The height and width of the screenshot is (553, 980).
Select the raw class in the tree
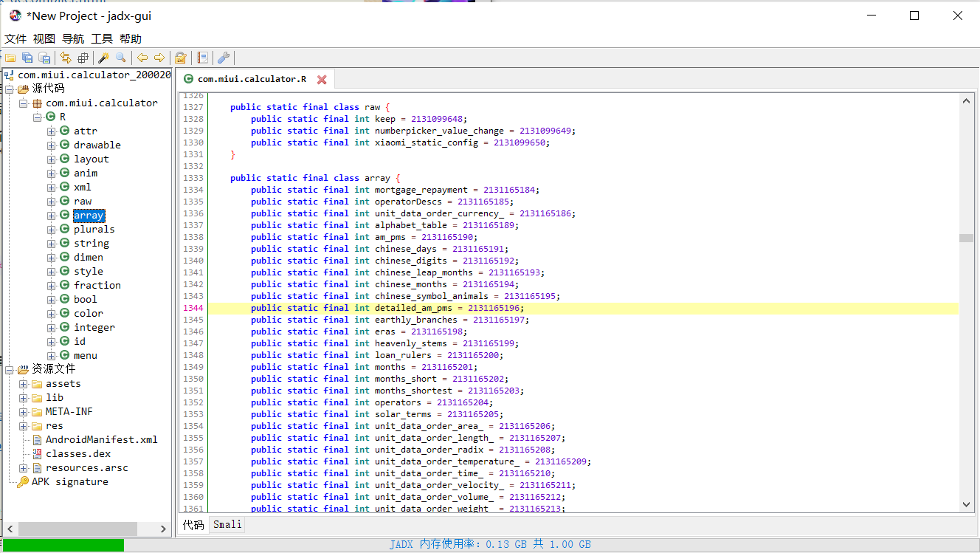pos(83,201)
